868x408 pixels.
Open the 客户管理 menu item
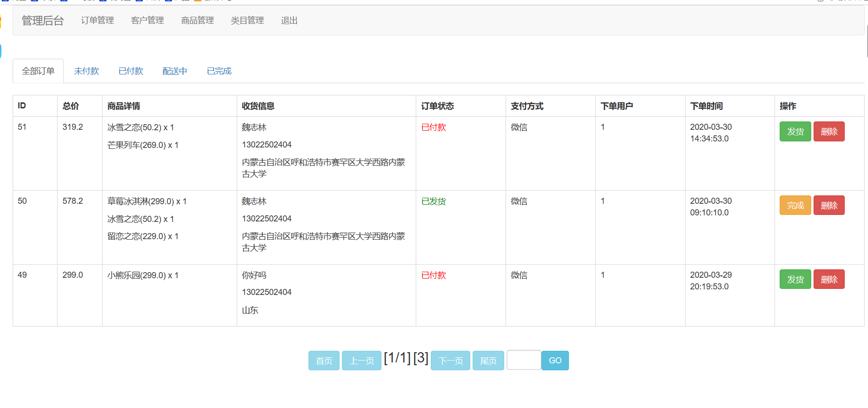click(x=147, y=20)
